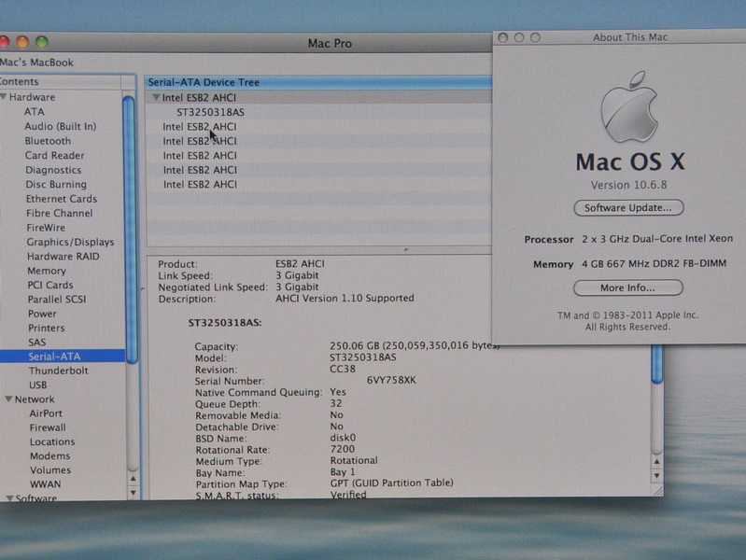Open Thunderbolt in the Hardware list
Viewport: 746px width, 560px height.
coord(59,371)
